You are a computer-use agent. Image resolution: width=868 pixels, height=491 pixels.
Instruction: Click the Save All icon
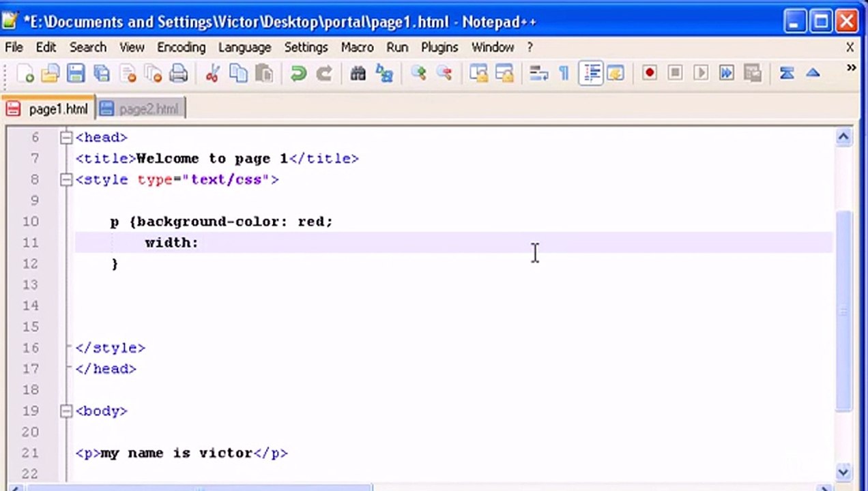click(101, 74)
